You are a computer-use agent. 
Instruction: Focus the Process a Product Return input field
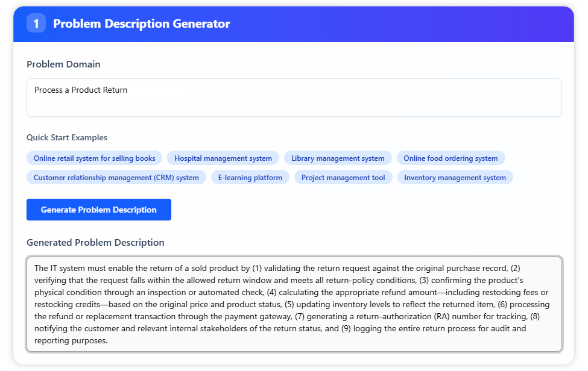[x=294, y=98]
